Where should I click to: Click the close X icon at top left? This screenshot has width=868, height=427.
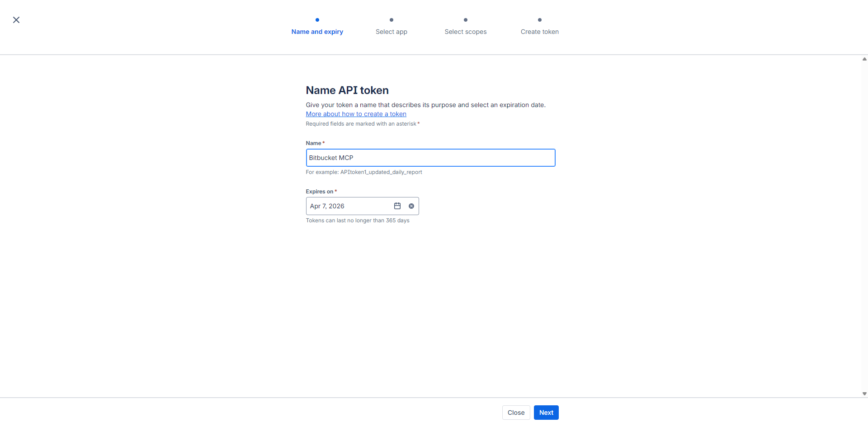click(x=16, y=20)
